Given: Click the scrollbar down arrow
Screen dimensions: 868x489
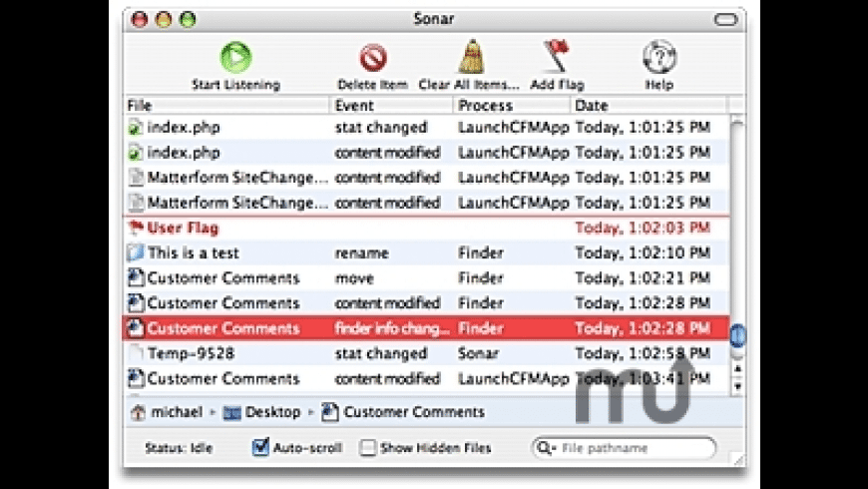Looking at the screenshot, I should pyautogui.click(x=737, y=386).
